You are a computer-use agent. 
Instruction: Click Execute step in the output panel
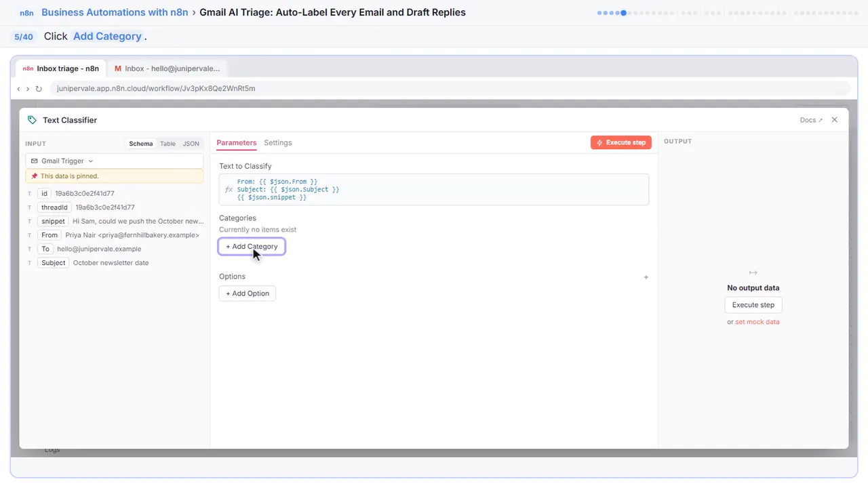pos(753,305)
